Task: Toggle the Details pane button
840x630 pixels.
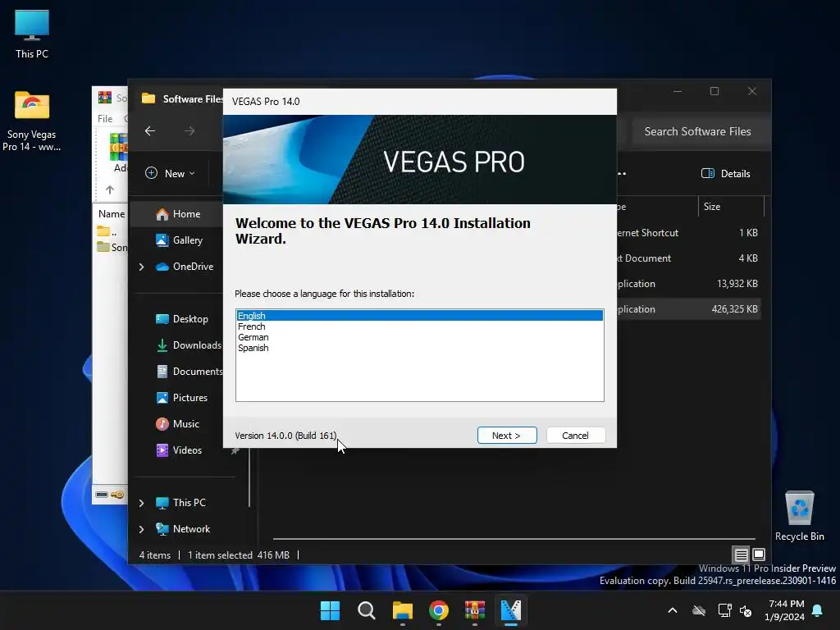Action: click(x=726, y=173)
